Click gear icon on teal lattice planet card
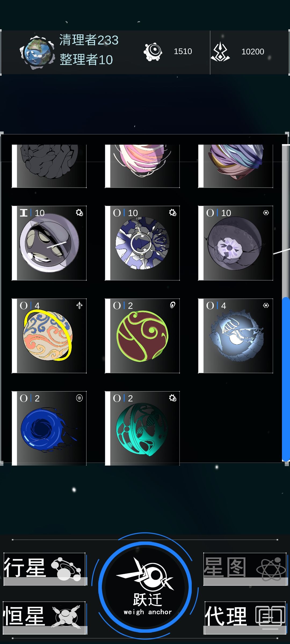This screenshot has height=644, width=290. click(173, 398)
